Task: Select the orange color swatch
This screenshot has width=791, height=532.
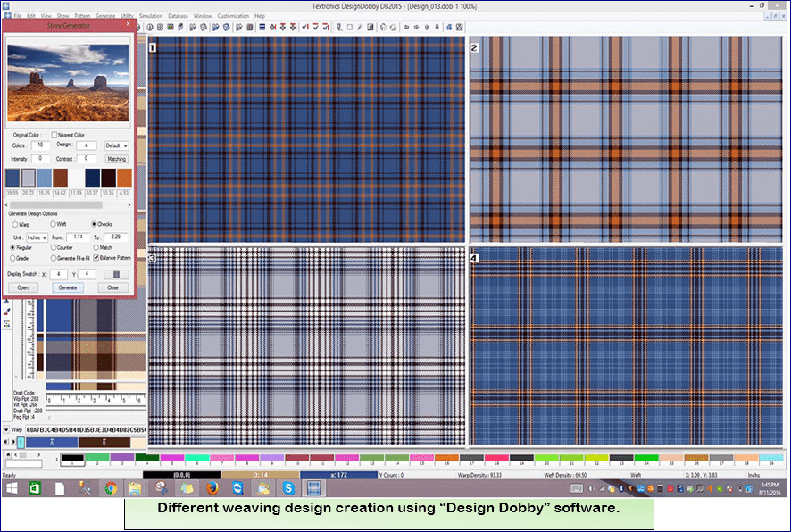Action: point(124,179)
